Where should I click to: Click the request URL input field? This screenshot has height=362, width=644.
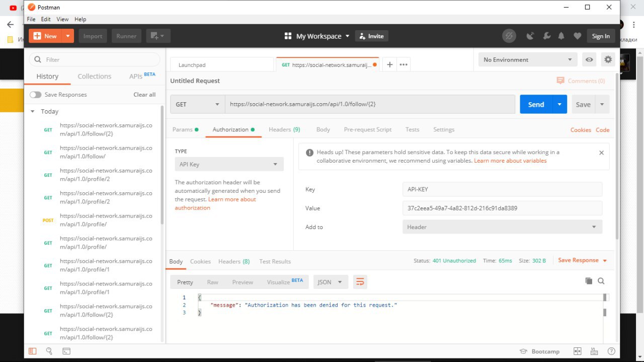[x=370, y=104]
